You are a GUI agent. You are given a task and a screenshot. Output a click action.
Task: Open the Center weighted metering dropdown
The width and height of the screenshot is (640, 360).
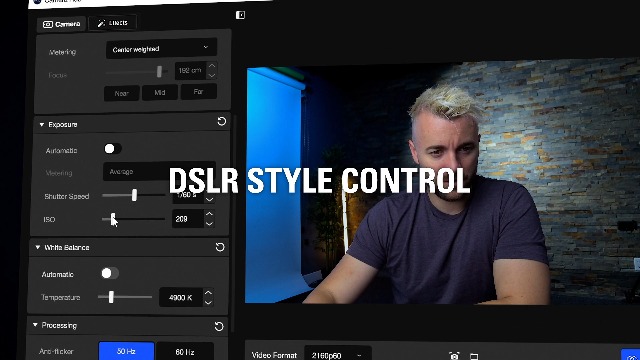[x=161, y=49]
